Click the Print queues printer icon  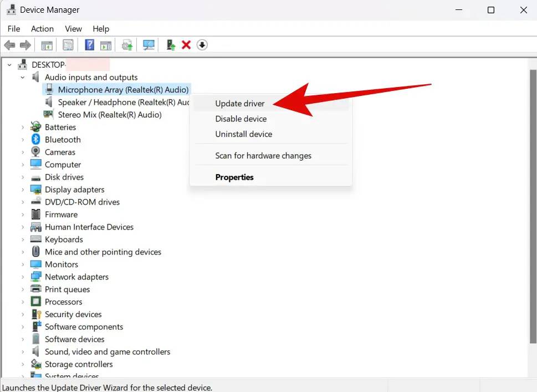pos(35,289)
